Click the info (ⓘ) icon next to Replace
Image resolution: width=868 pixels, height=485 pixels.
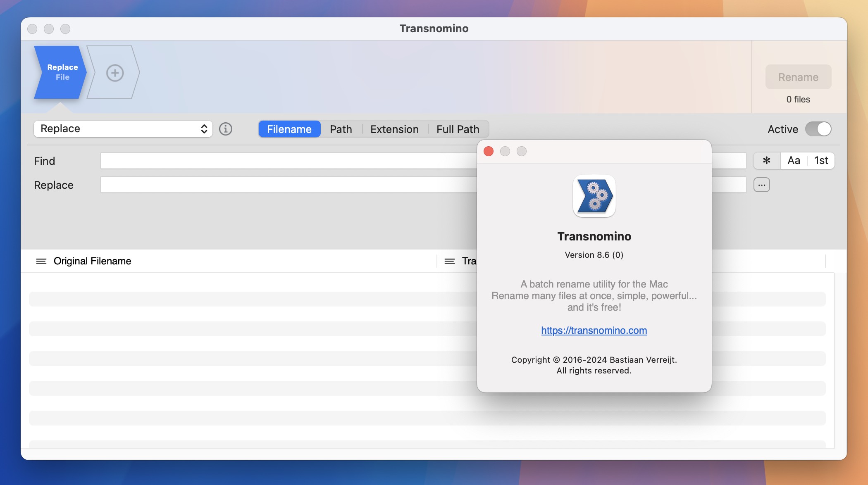pos(225,129)
